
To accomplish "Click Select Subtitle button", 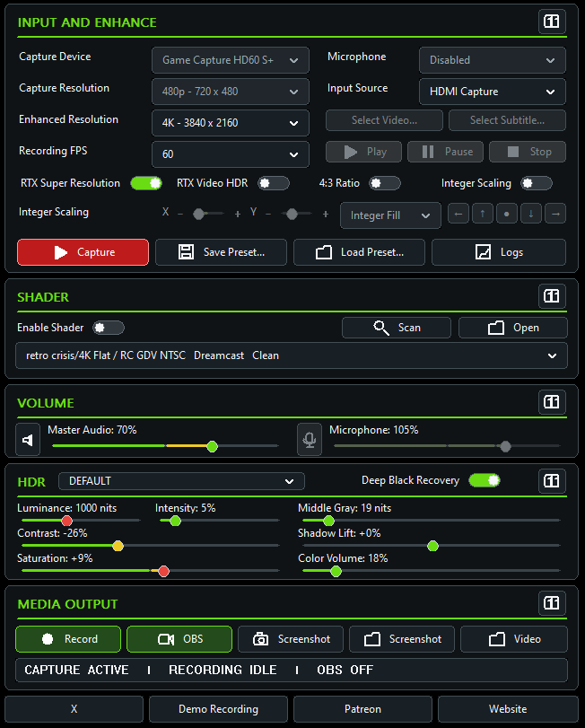I will tap(507, 120).
